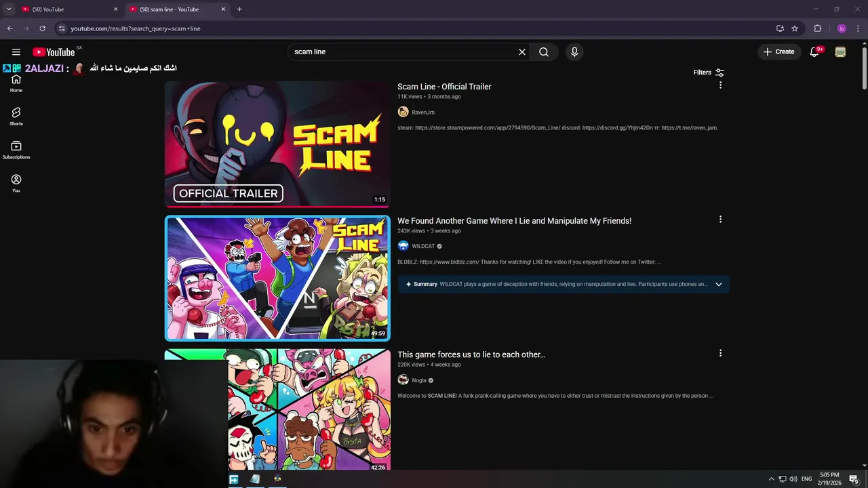Open the Chrome profile avatar
The height and width of the screenshot is (488, 868).
coord(842,28)
